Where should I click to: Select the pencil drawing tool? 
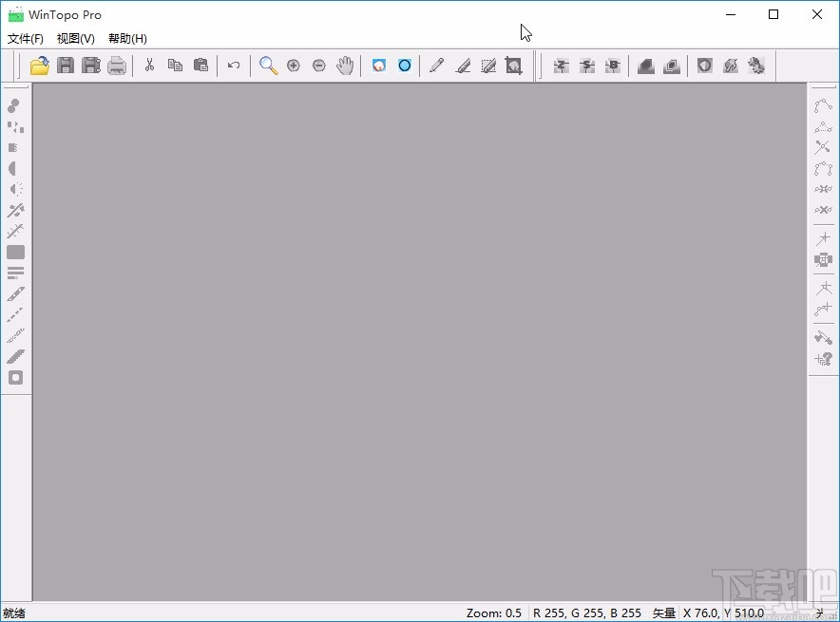(x=437, y=66)
